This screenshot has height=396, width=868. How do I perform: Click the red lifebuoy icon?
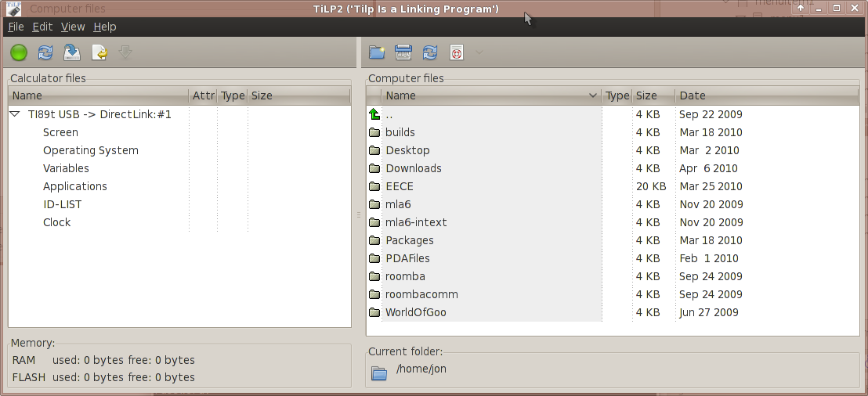457,52
